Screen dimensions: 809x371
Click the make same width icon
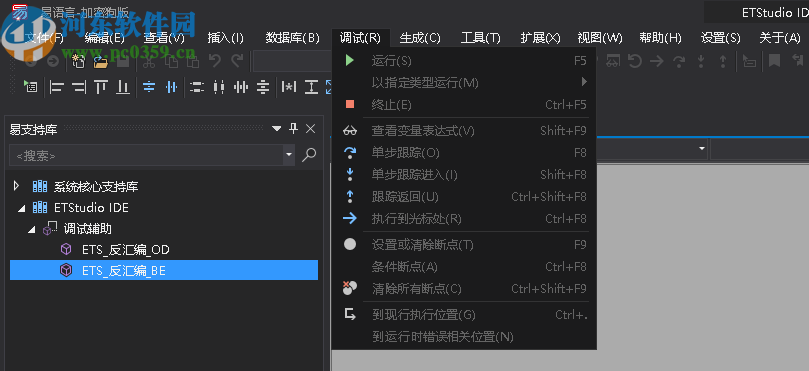(x=197, y=87)
